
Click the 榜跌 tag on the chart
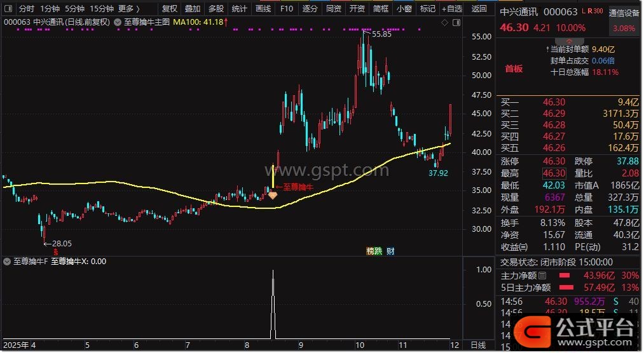[374, 251]
